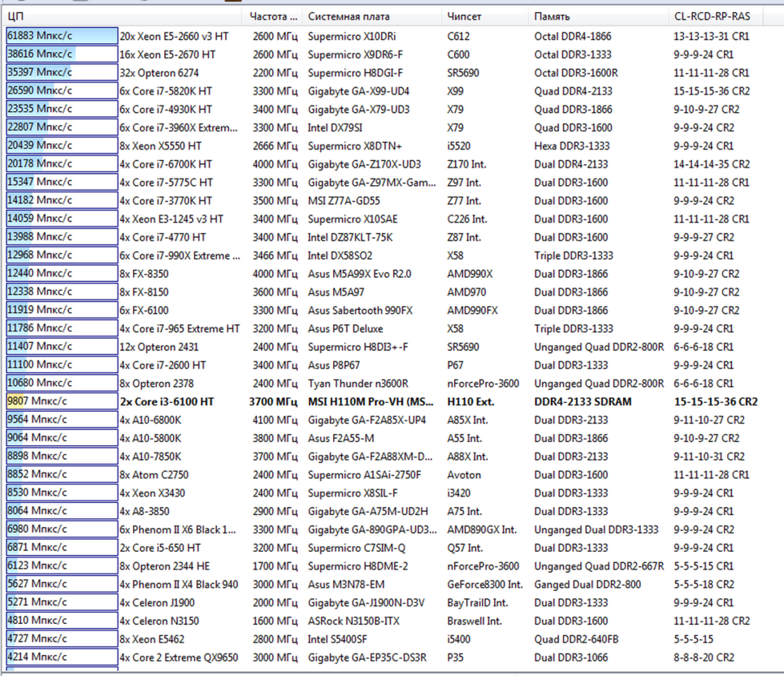Screen dimensions: 784x676
Task: Click 6x Core i7-990X Extreme entry
Action: click(179, 256)
